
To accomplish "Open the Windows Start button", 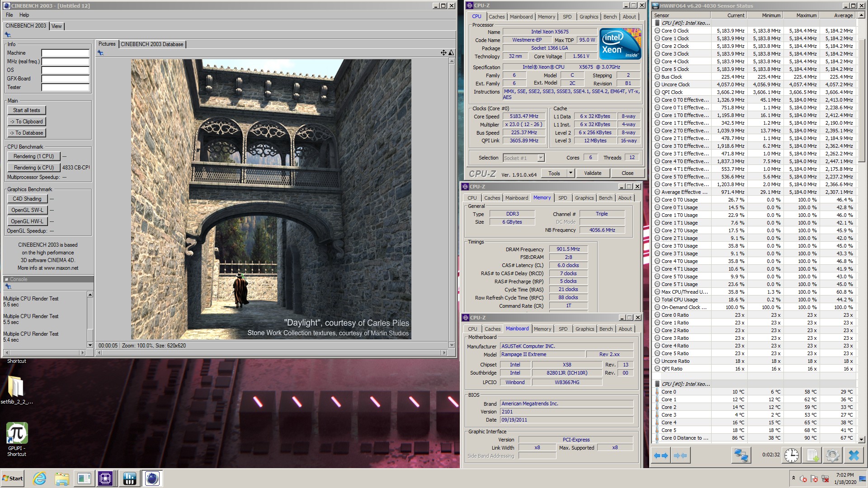I will point(13,479).
